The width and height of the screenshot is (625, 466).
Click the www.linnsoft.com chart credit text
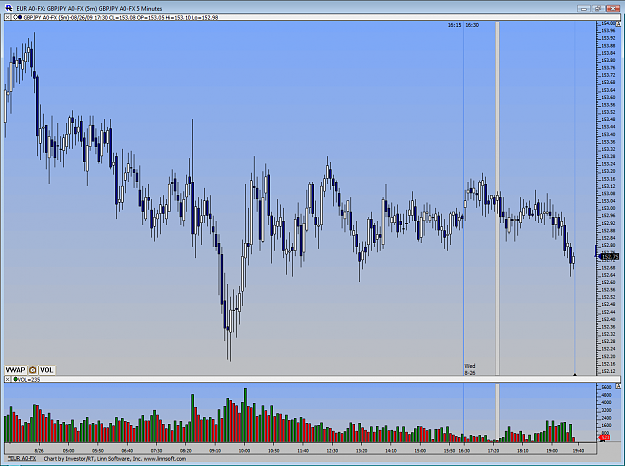coord(165,459)
